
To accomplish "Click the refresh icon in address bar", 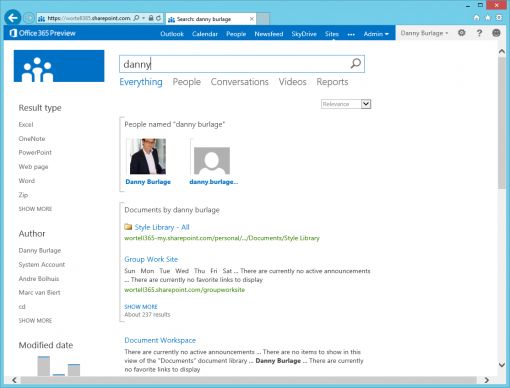I will [159, 18].
